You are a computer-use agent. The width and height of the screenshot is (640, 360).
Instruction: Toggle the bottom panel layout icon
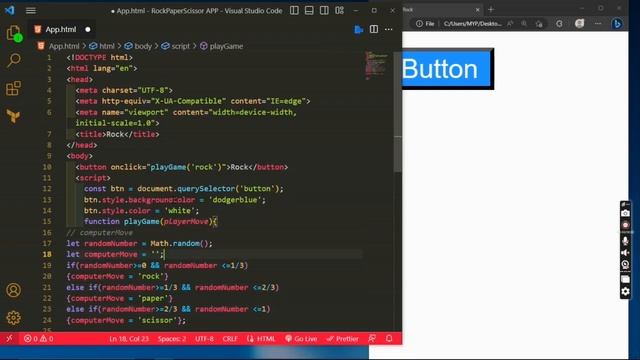coord(309,11)
